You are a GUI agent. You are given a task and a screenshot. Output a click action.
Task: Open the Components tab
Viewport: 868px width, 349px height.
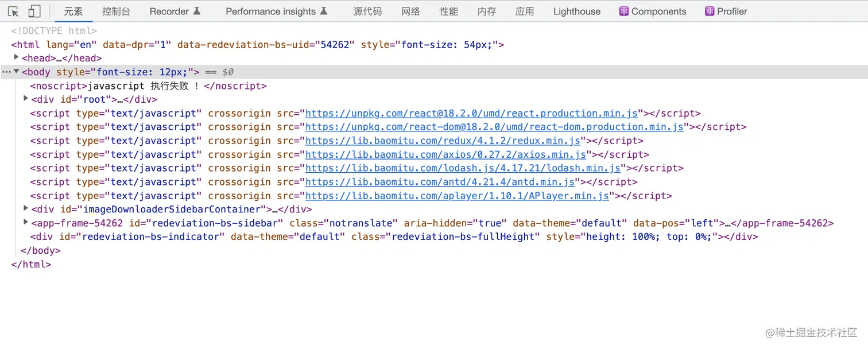coord(653,11)
